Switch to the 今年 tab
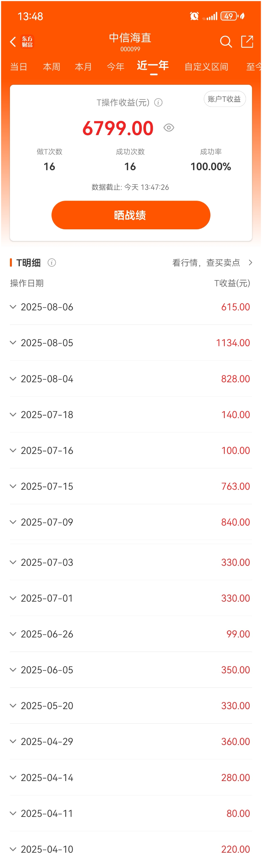The width and height of the screenshot is (262, 868). click(x=115, y=67)
